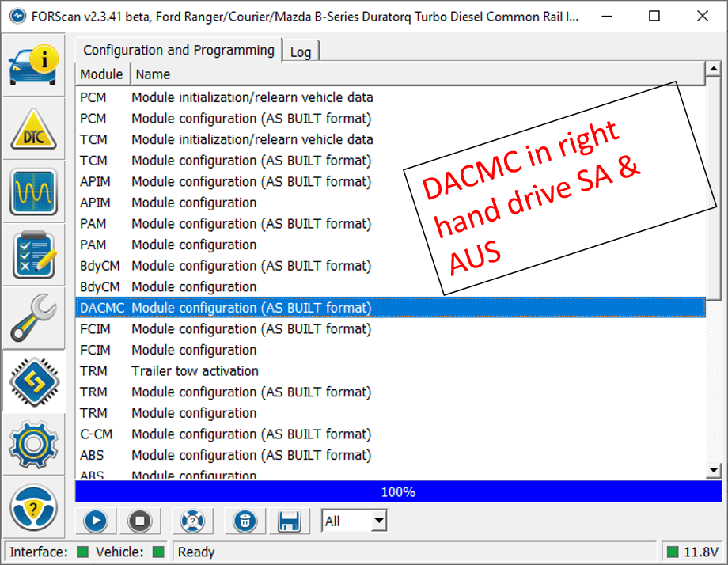Click the Play run procedure button
The width and height of the screenshot is (728, 565).
(x=96, y=521)
